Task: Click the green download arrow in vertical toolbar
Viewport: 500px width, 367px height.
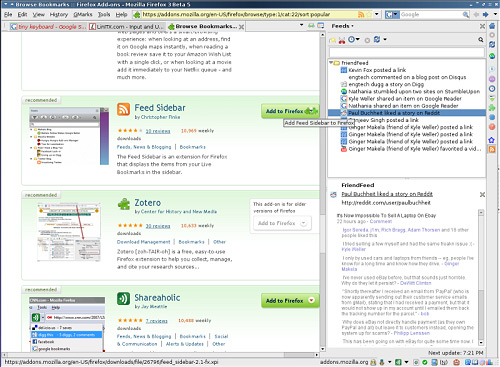Action: [492, 98]
